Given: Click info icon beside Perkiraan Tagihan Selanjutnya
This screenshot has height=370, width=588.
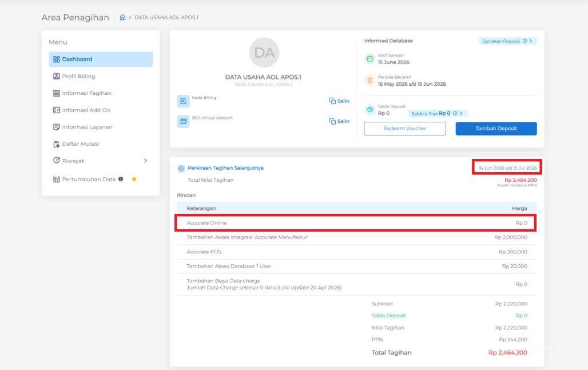Looking at the screenshot, I should pos(181,168).
